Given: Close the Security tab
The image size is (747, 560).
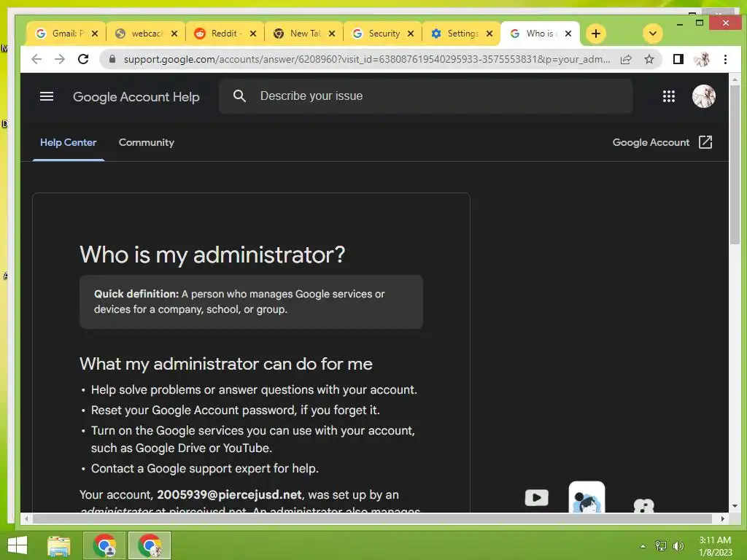Looking at the screenshot, I should 411,34.
